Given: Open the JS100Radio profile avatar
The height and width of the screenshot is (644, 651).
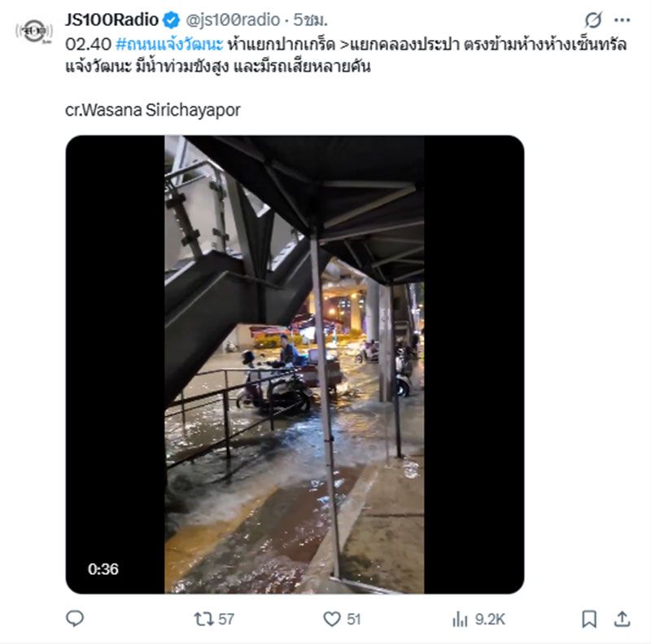Looking at the screenshot, I should pyautogui.click(x=33, y=32).
